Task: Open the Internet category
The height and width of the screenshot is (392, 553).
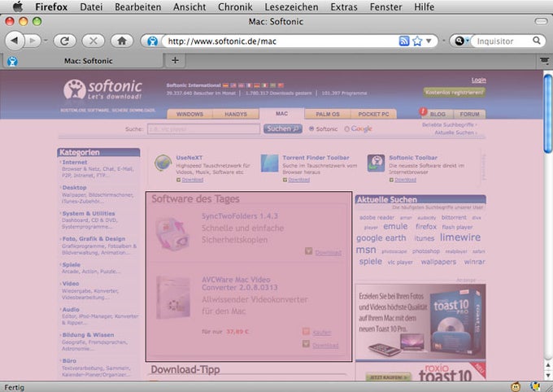Action: 75,162
